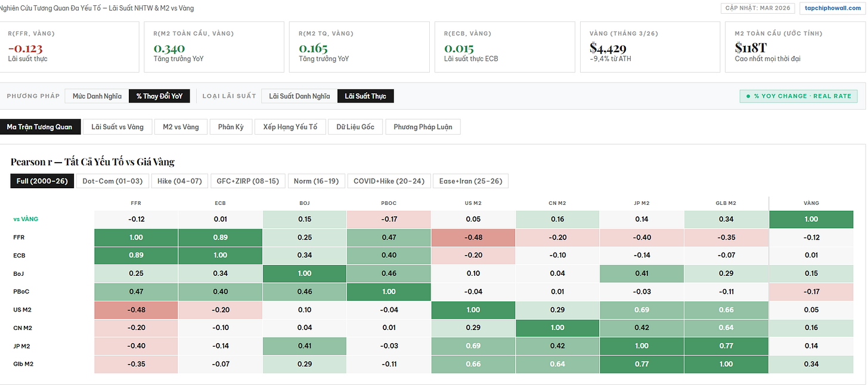Filter by Hike (04-07) period
Viewport: 868px width, 389px height.
(180, 181)
